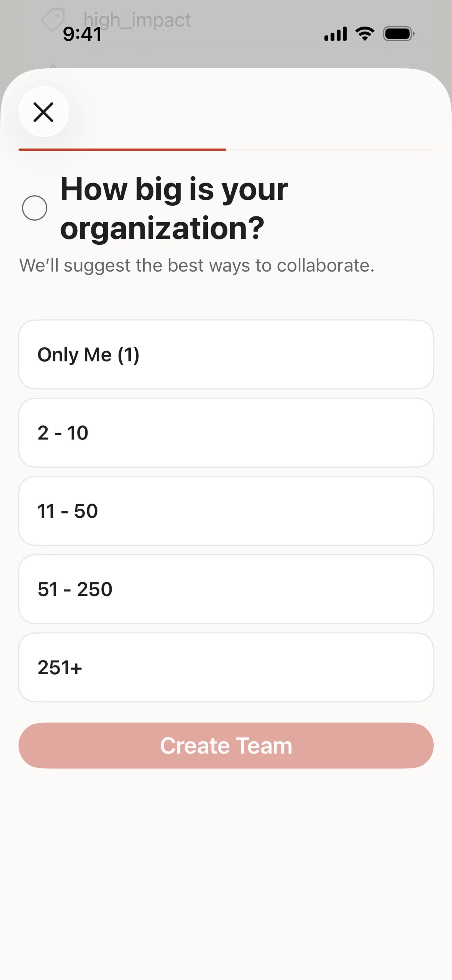Click the red filled progress bar segment
Screen dimensions: 452x980
click(122, 150)
